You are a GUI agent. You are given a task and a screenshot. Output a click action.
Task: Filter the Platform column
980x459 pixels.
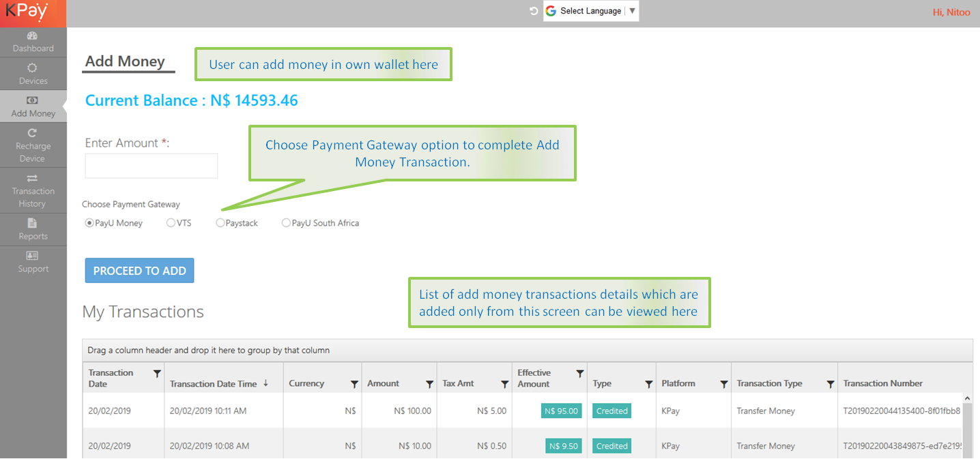click(723, 385)
